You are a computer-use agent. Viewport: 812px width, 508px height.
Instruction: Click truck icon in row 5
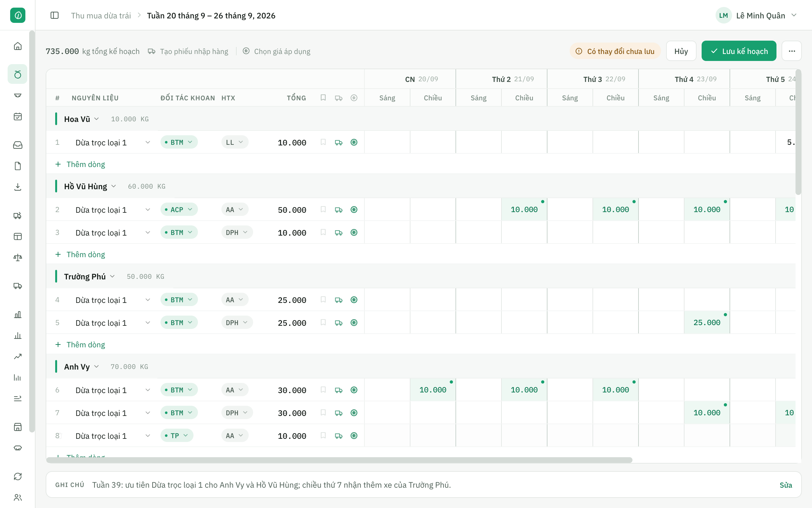pyautogui.click(x=338, y=323)
